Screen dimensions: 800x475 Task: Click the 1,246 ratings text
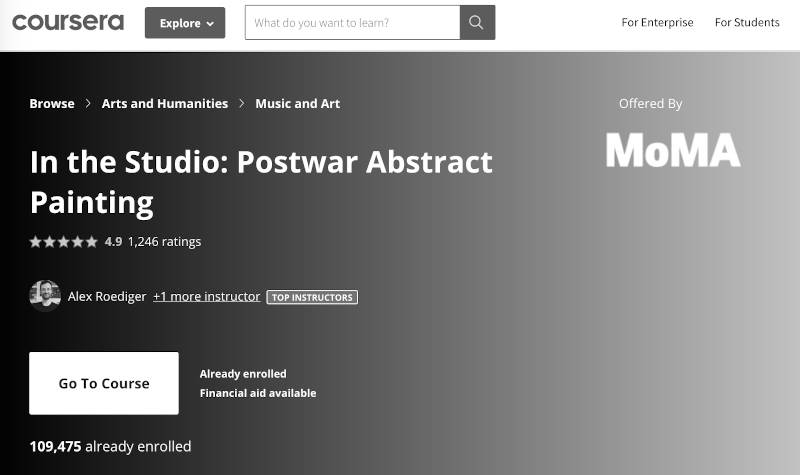(164, 242)
